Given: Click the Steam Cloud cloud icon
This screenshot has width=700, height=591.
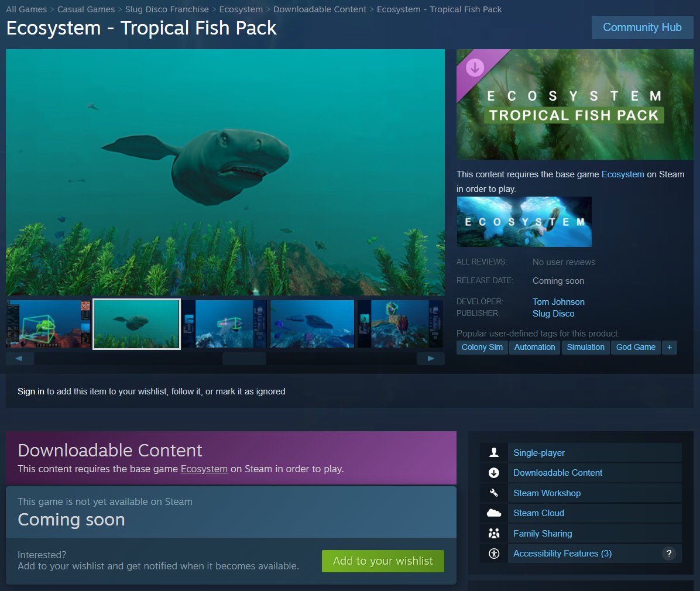Looking at the screenshot, I should (494, 513).
